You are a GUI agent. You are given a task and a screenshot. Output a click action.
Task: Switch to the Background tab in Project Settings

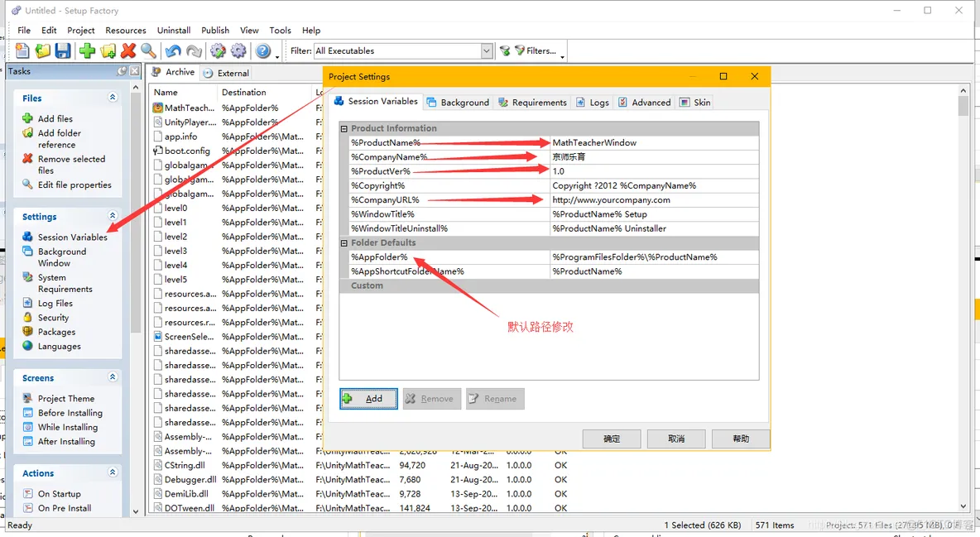(x=458, y=102)
